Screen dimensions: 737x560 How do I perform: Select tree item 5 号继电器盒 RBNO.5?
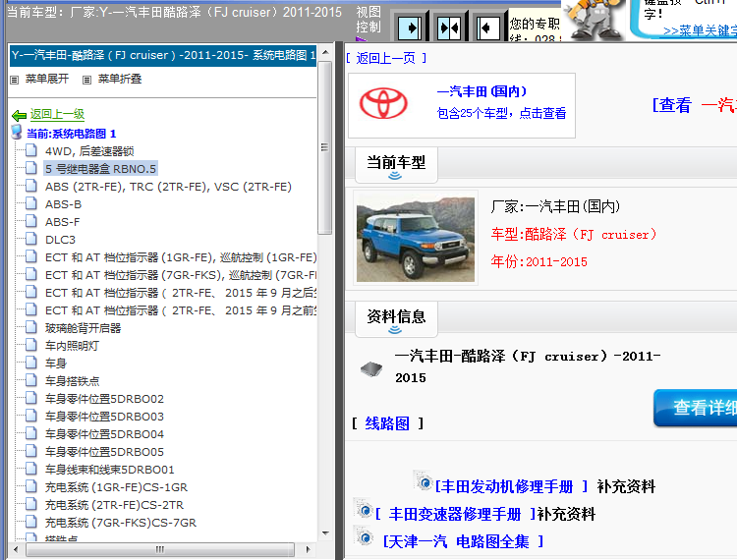tap(100, 169)
